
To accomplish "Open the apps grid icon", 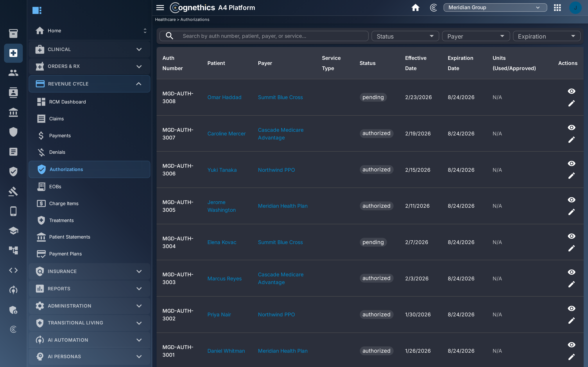I will pos(557,8).
